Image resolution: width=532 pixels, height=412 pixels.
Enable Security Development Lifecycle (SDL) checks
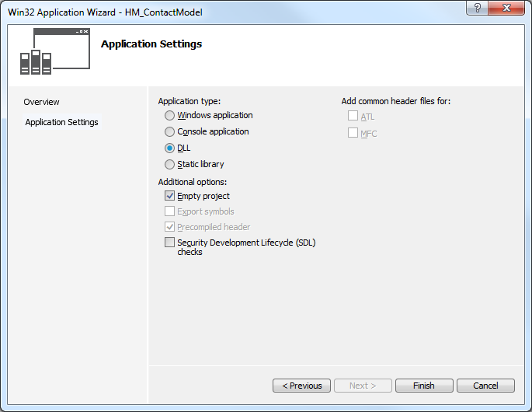tap(169, 243)
